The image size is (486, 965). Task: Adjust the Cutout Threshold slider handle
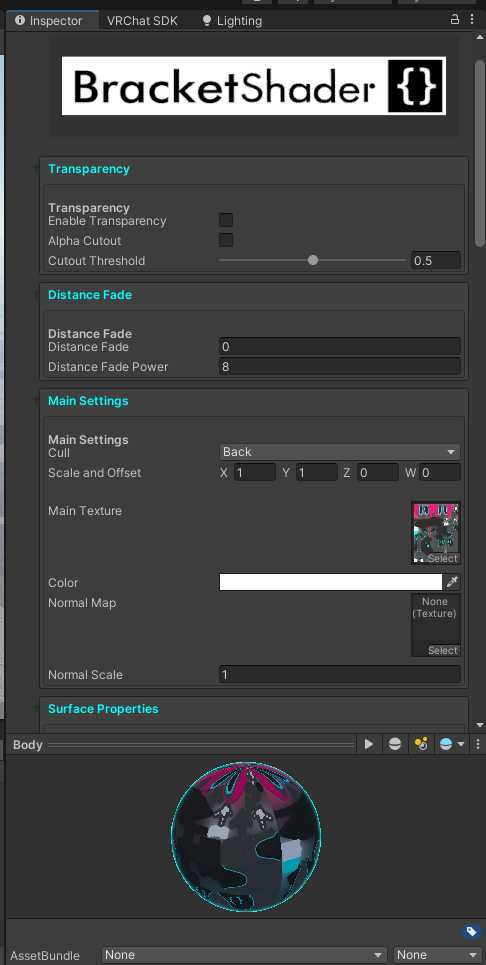(313, 260)
